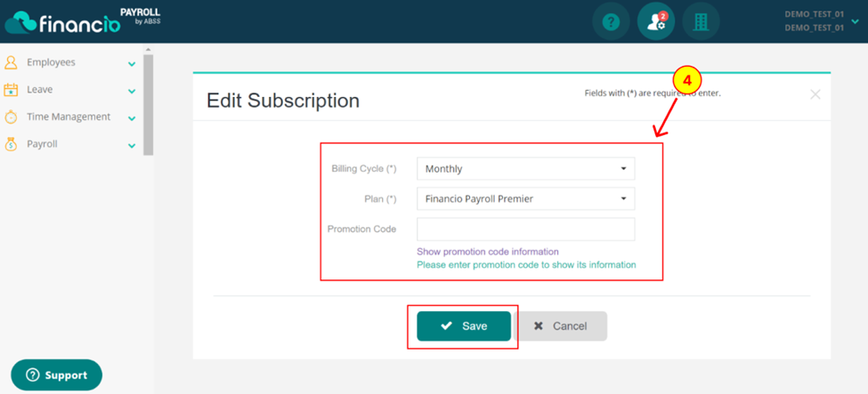Go to Financio logo home
The height and width of the screenshot is (394, 868).
point(83,21)
